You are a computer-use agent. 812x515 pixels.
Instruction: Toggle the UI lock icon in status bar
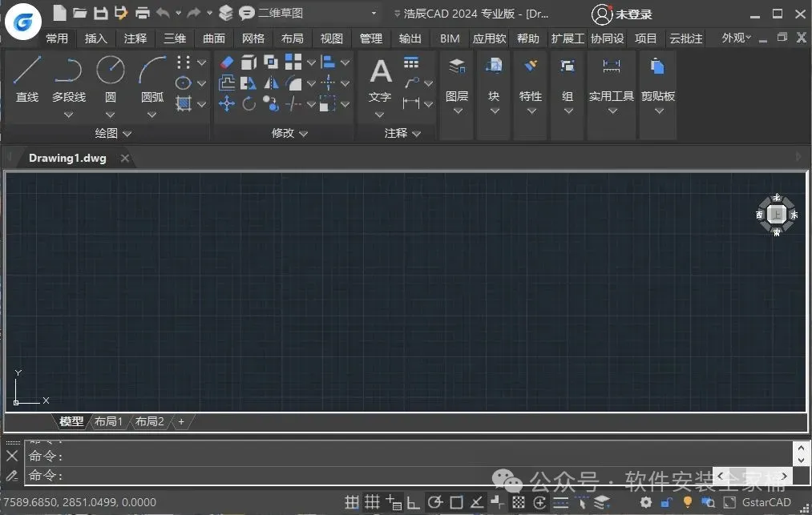tap(666, 502)
